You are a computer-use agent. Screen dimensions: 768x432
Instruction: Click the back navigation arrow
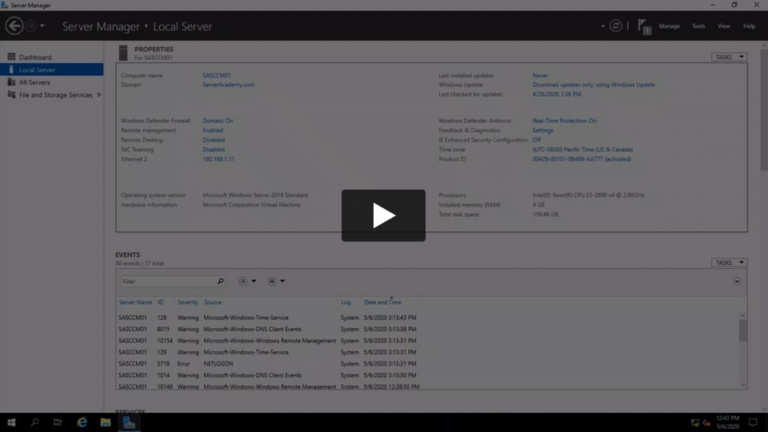[14, 26]
